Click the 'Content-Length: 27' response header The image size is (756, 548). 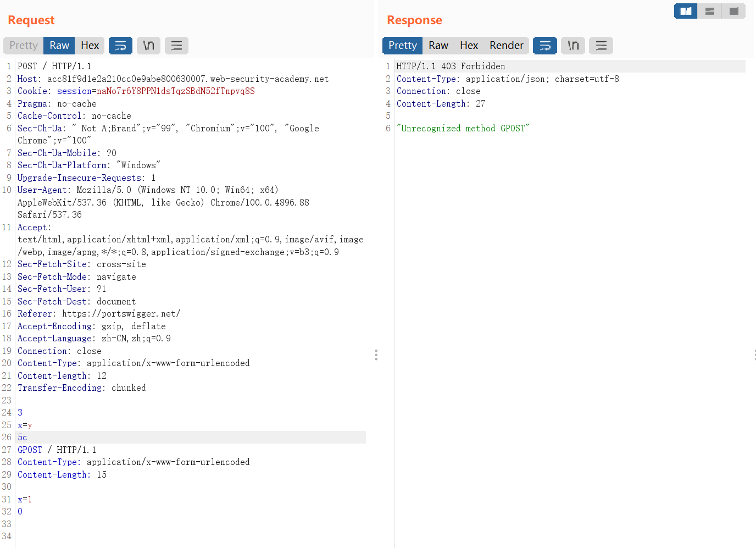click(441, 104)
